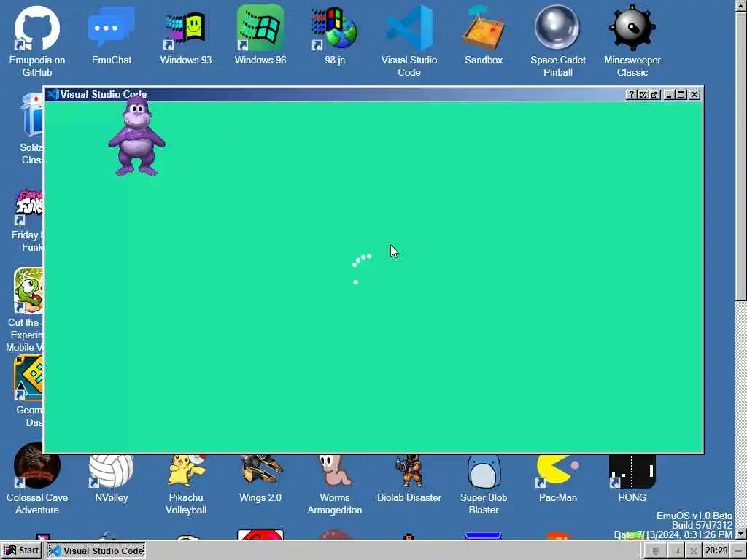
Task: Click the first system tray icon beside volume
Action: (x=656, y=551)
